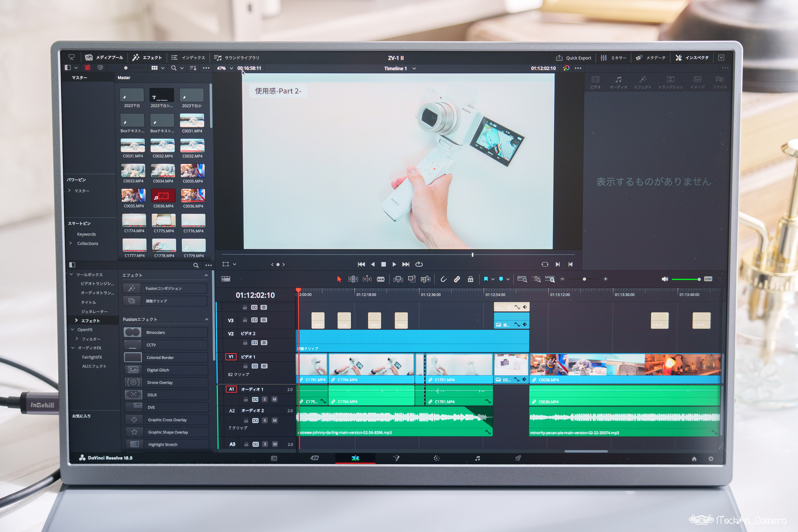Jump to first frame in viewer transport
This screenshot has height=532, width=798.
(x=361, y=264)
